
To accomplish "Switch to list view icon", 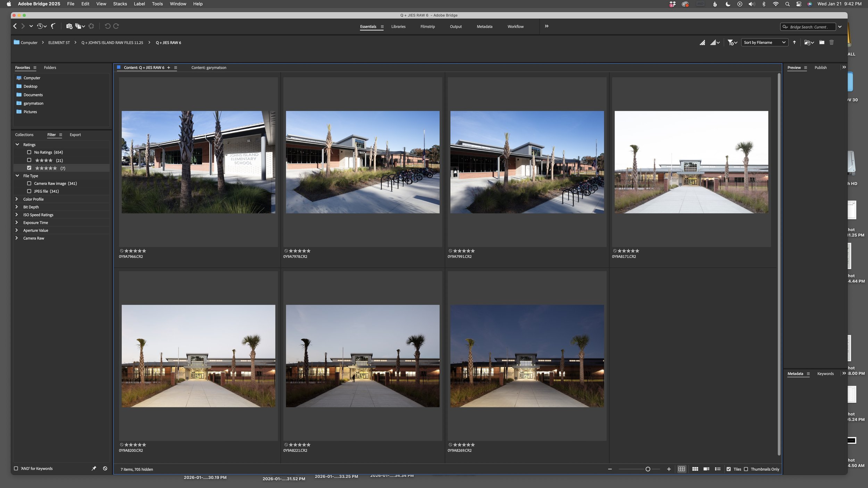I will tap(718, 469).
